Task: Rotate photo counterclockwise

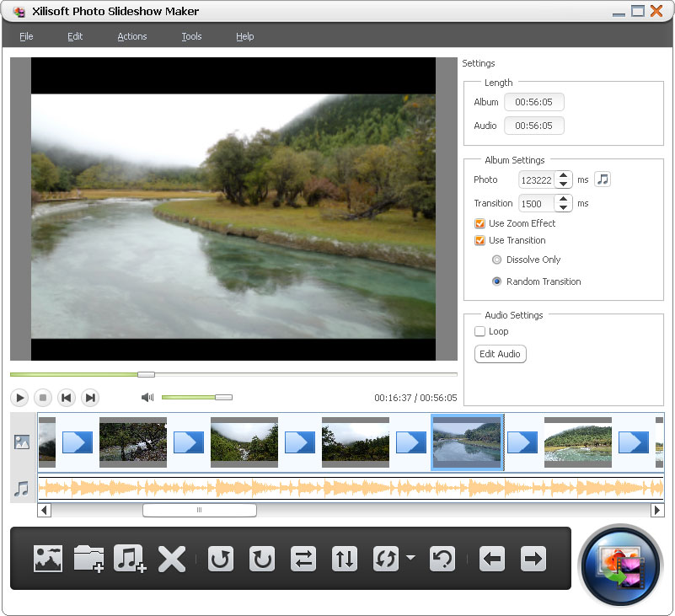Action: [x=221, y=559]
